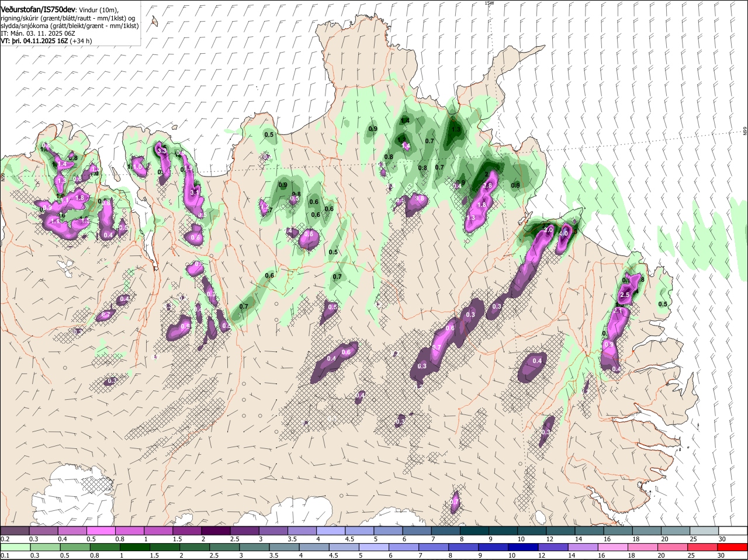Pick the 8–9 dark teal swatch, upper scale
This screenshot has width=748, height=560.
(x=475, y=530)
